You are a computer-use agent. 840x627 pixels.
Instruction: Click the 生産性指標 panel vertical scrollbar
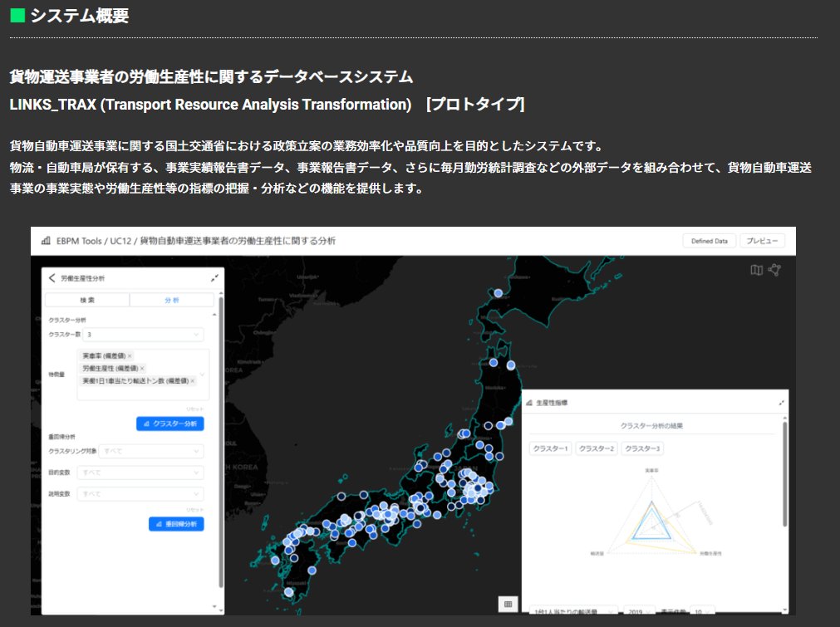click(784, 474)
